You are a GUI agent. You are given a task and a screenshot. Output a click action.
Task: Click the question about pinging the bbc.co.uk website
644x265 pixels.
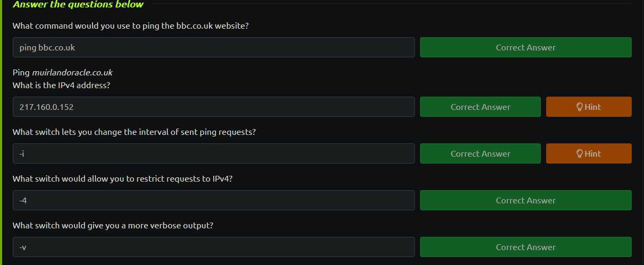click(131, 25)
